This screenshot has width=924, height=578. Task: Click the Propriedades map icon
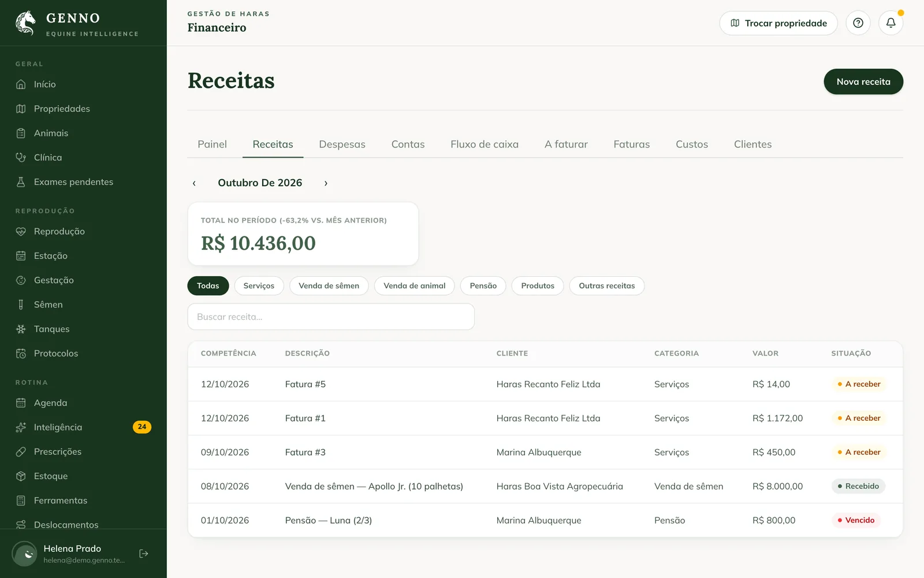click(x=21, y=109)
